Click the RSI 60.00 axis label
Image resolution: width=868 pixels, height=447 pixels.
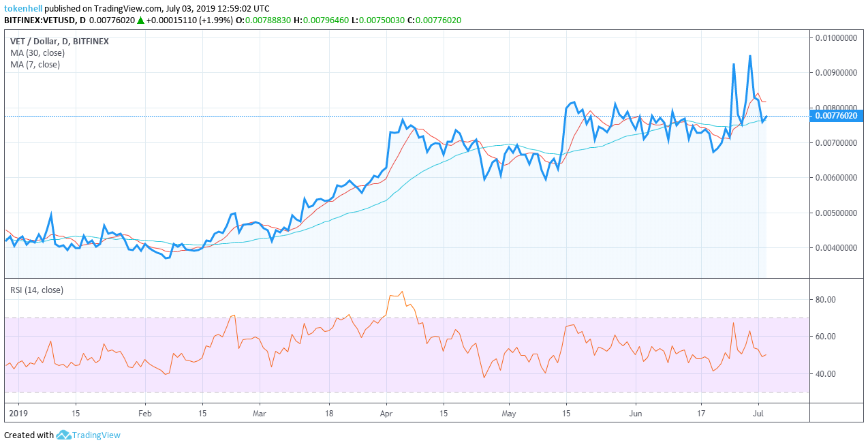(825, 337)
